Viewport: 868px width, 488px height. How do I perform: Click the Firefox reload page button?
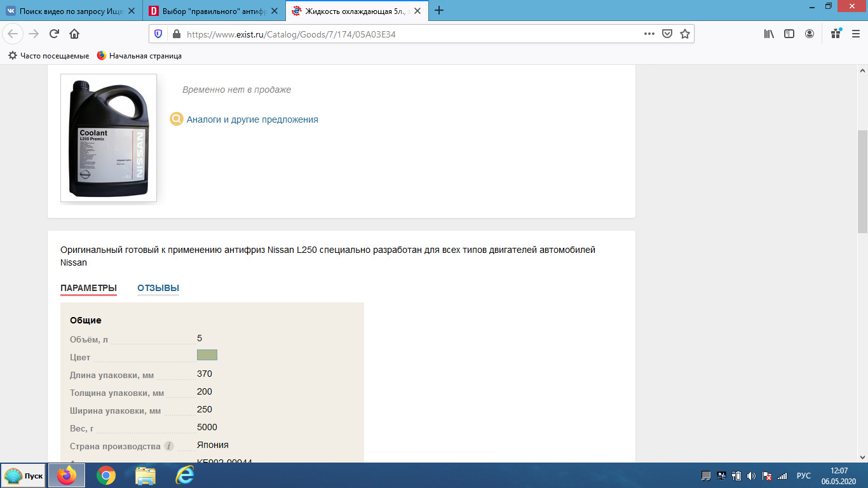(x=54, y=34)
